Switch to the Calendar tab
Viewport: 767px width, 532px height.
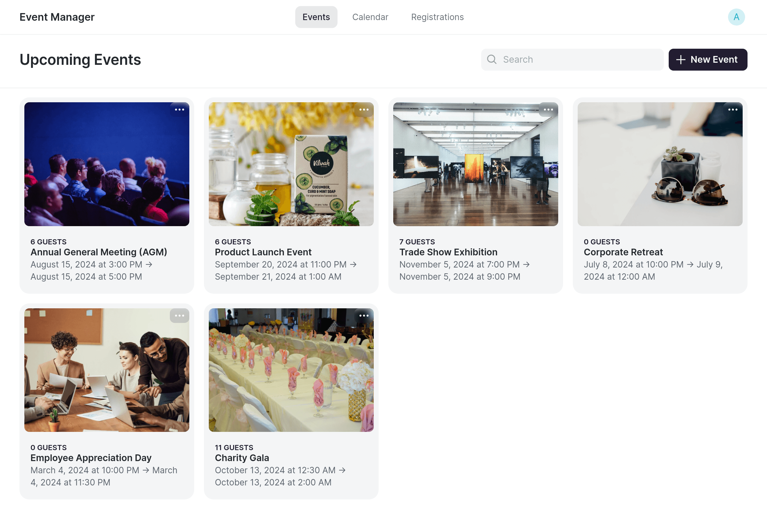coord(370,17)
